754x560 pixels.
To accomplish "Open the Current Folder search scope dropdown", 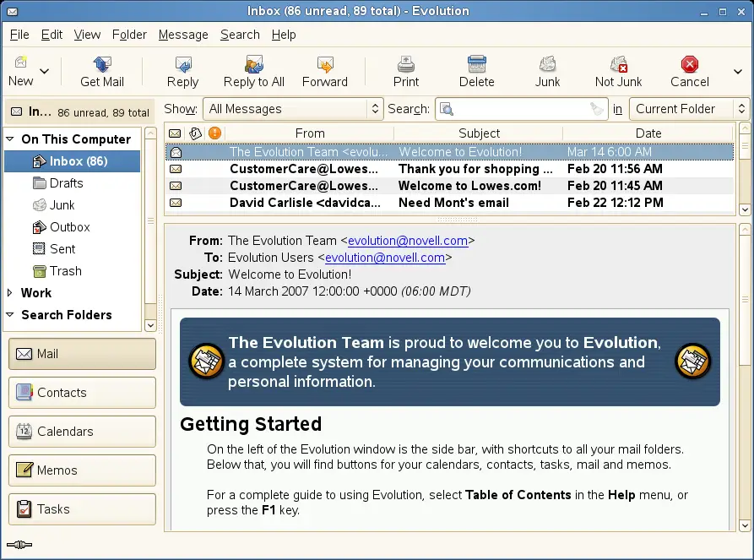I will [690, 109].
